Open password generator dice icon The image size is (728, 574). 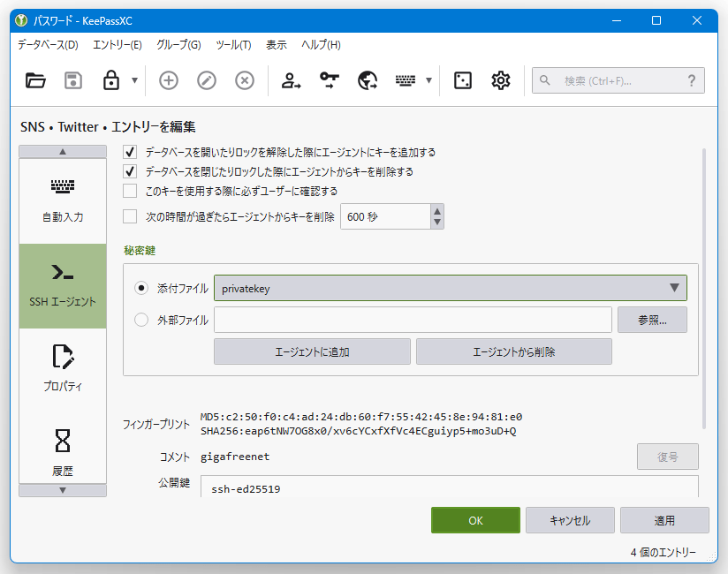tap(463, 80)
